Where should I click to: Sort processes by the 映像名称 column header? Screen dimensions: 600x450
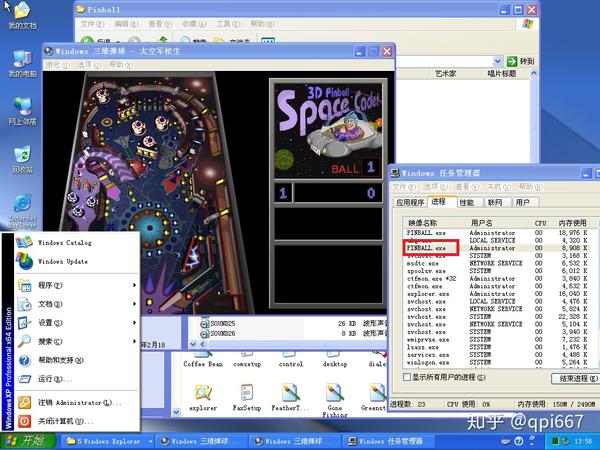tap(434, 223)
